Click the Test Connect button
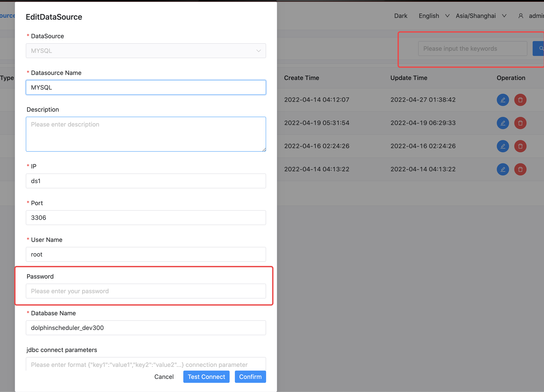This screenshot has height=392, width=544. [206, 377]
